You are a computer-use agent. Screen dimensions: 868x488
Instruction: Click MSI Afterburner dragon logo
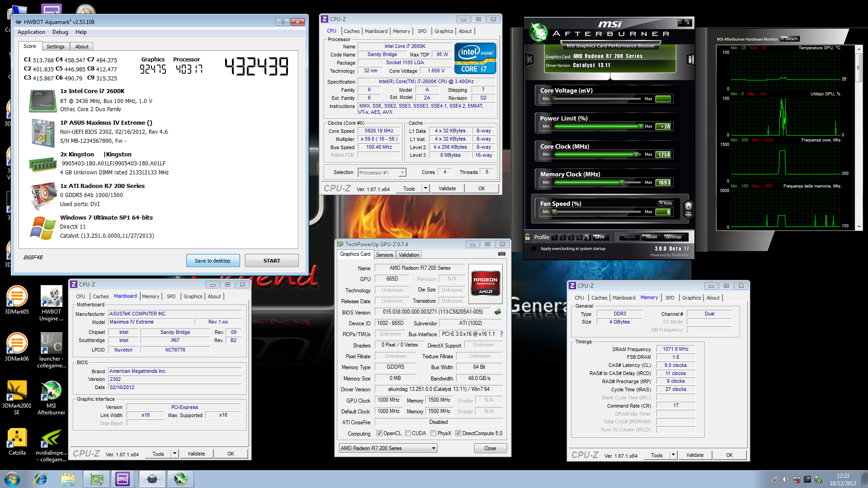(538, 32)
